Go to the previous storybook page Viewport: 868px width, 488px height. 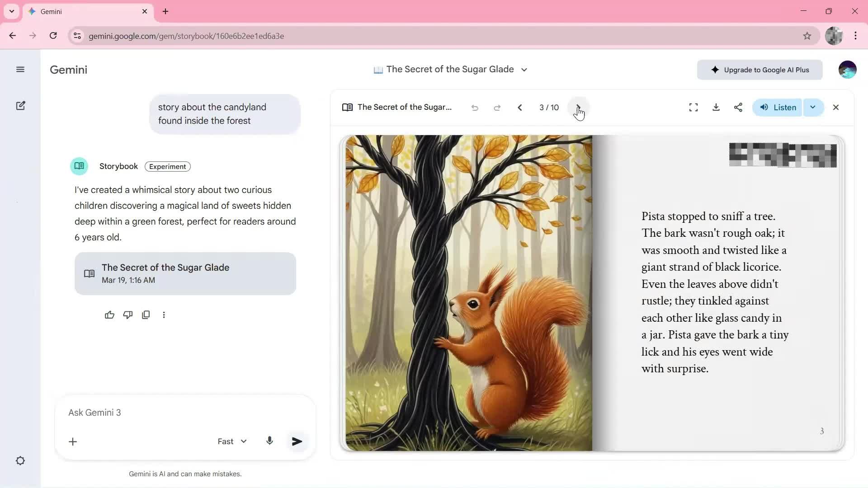coord(519,108)
